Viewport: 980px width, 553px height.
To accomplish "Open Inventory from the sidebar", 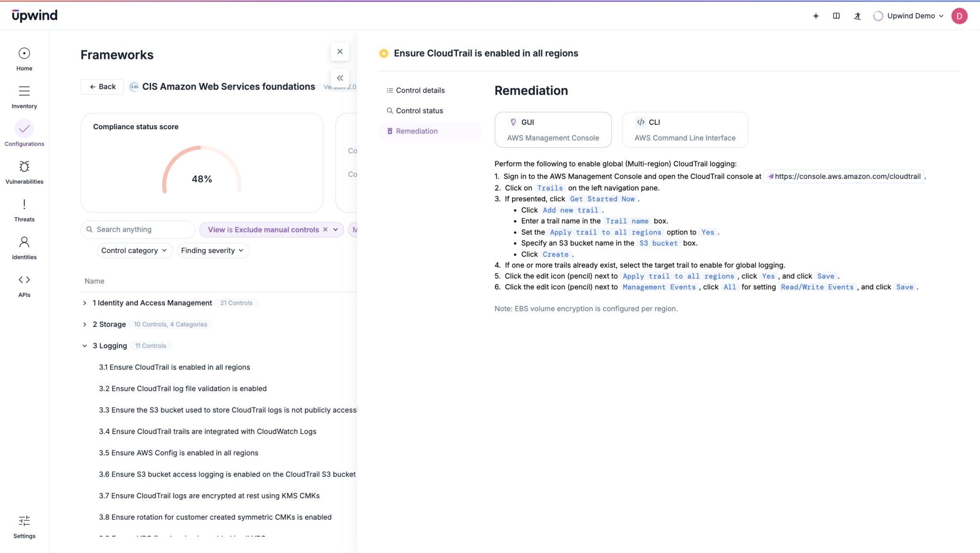I will 24,91.
